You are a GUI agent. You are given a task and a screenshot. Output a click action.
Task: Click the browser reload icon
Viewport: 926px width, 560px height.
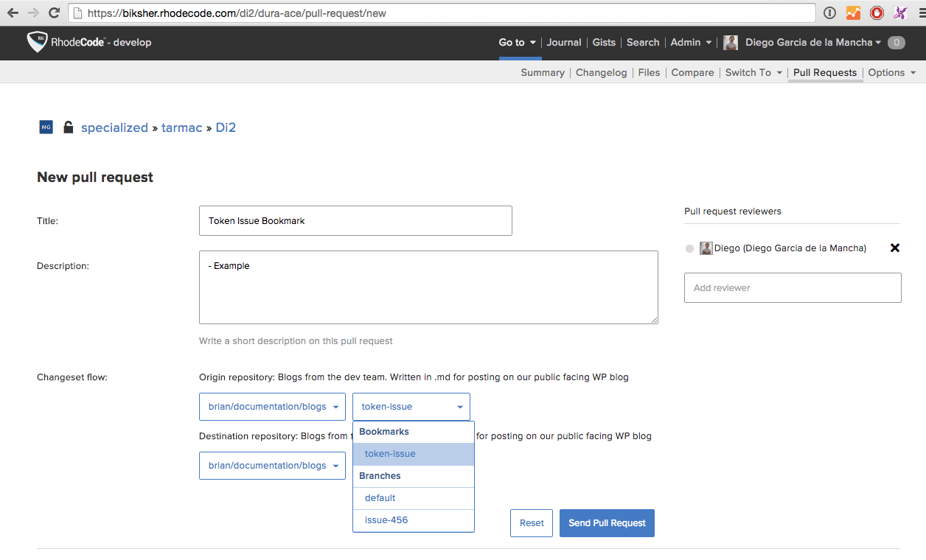[x=54, y=13]
